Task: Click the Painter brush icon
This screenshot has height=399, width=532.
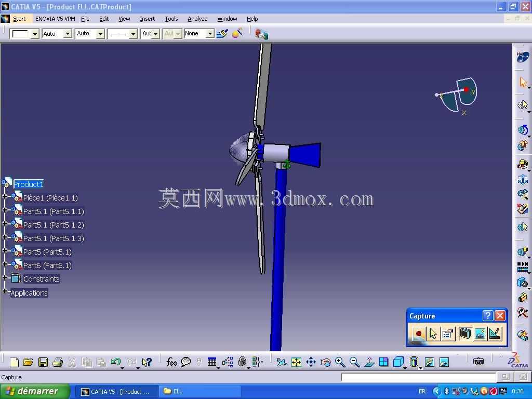Action: tap(222, 33)
